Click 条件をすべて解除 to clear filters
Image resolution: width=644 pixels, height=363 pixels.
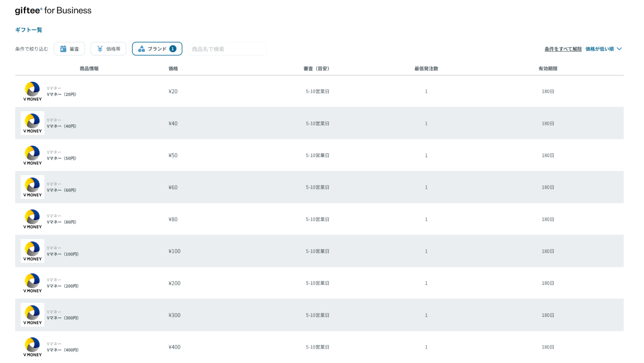563,49
